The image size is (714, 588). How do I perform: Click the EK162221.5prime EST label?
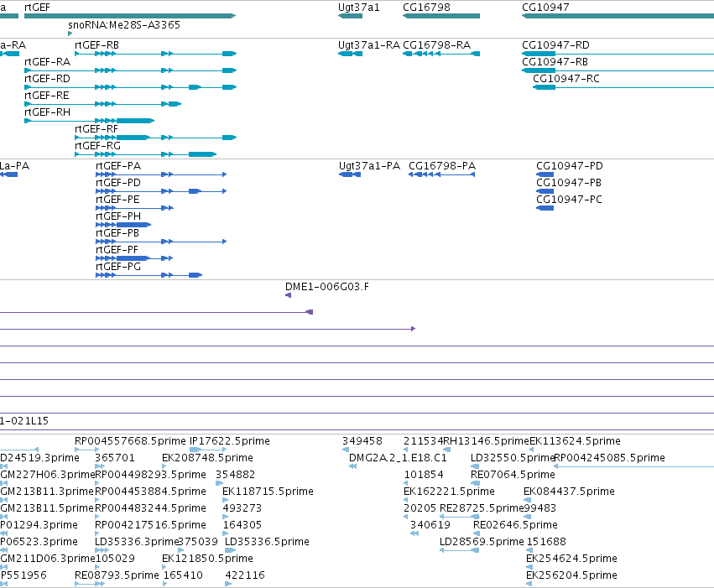coord(450,492)
